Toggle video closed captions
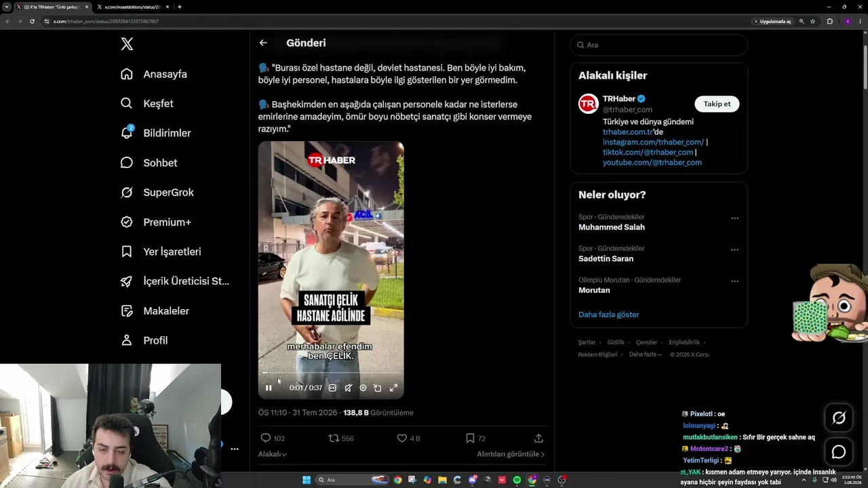The width and height of the screenshot is (868, 488). pyautogui.click(x=332, y=388)
